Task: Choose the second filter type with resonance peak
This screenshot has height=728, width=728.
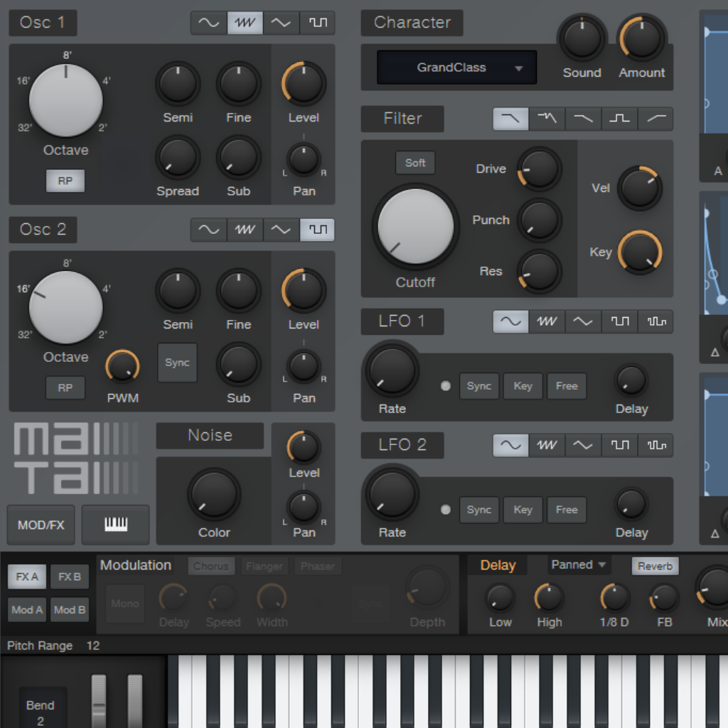Action: click(547, 119)
